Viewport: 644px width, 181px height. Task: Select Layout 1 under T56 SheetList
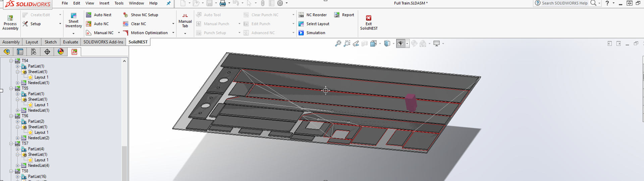[41, 132]
